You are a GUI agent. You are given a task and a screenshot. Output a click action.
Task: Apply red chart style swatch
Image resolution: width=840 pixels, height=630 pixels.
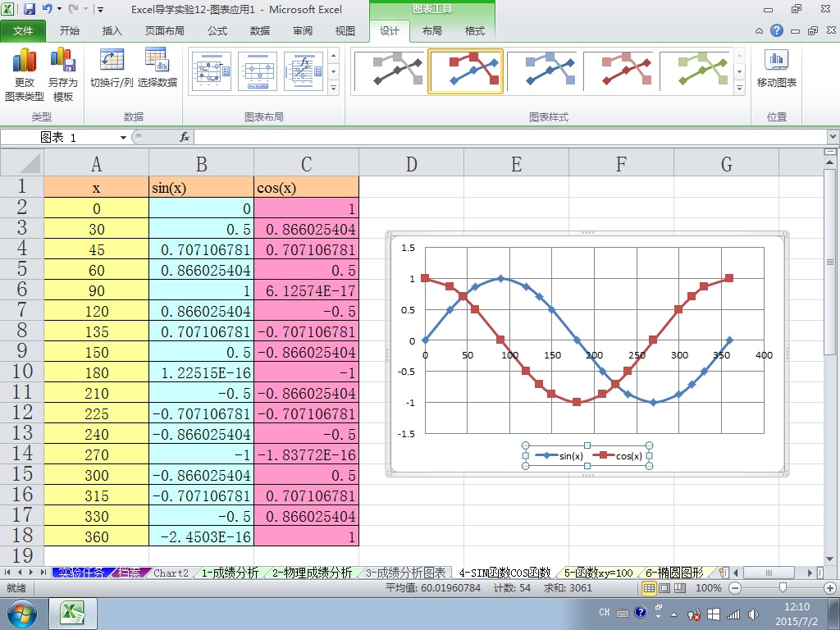coord(619,71)
